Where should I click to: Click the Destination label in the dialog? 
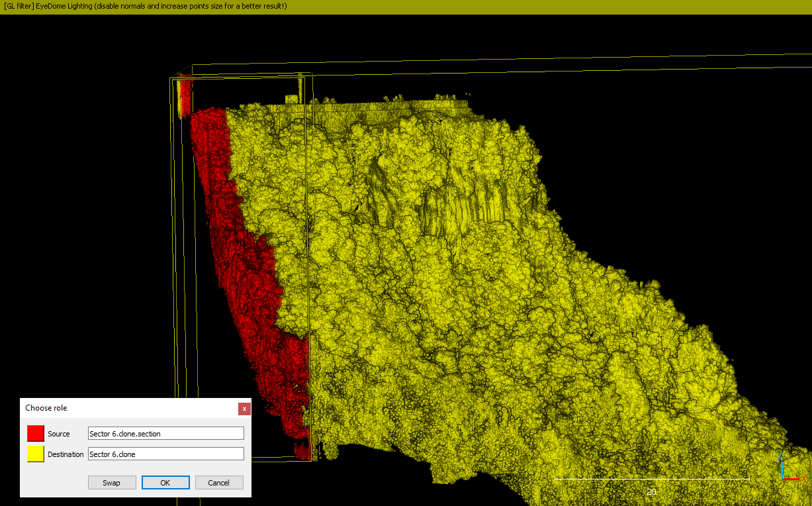pyautogui.click(x=66, y=454)
